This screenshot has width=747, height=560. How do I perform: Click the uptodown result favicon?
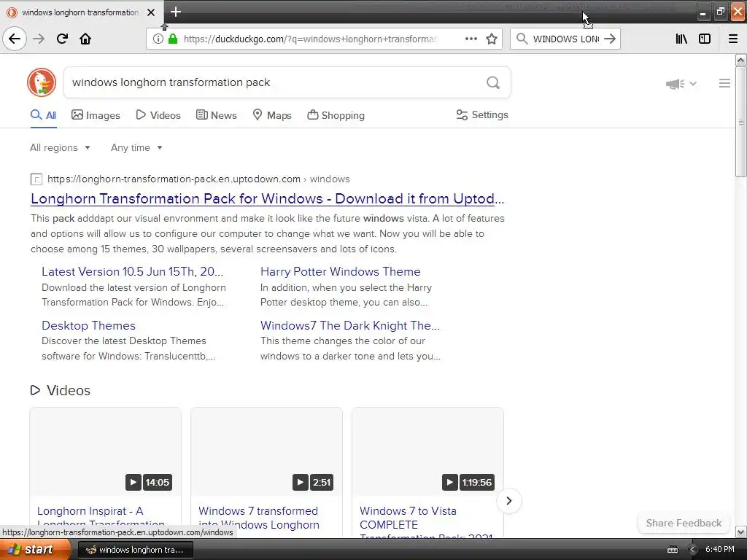(36, 179)
